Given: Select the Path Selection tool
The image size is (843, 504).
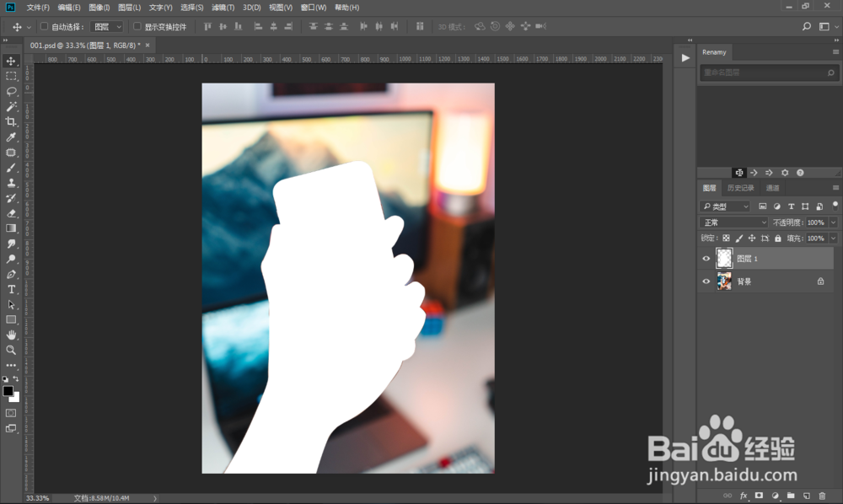Looking at the screenshot, I should point(11,304).
